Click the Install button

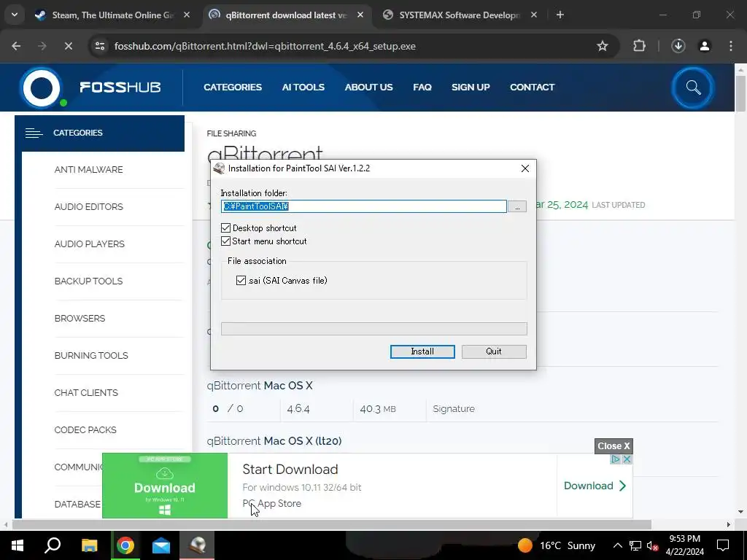click(x=422, y=351)
